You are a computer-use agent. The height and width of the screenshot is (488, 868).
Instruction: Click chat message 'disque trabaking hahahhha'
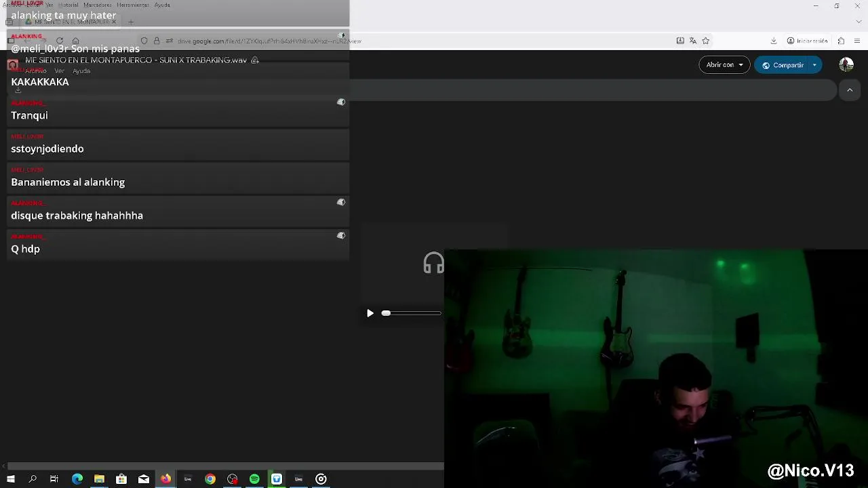(x=77, y=216)
